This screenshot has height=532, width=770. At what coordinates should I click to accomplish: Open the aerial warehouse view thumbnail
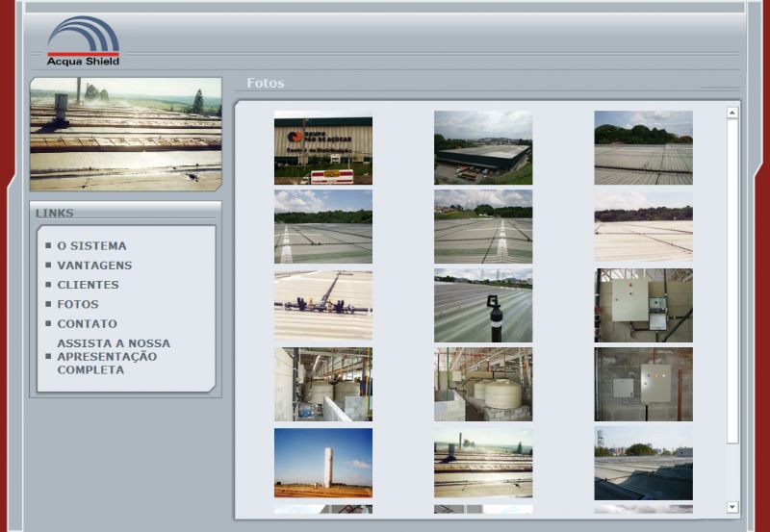pos(482,147)
